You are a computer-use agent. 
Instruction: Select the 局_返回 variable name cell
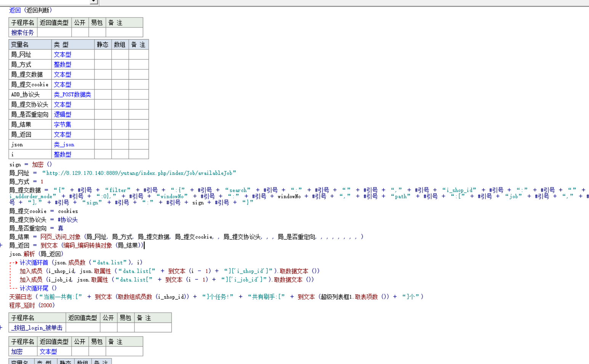tap(30, 134)
